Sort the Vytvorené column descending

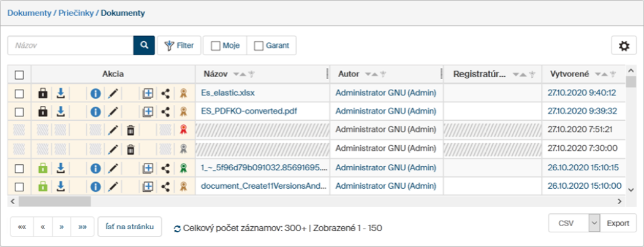click(x=599, y=74)
